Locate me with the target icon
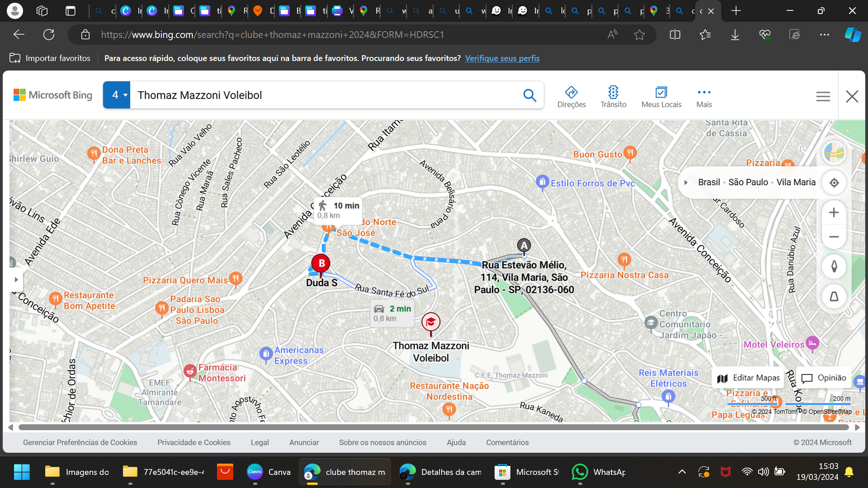Image resolution: width=868 pixels, height=488 pixels. click(834, 183)
